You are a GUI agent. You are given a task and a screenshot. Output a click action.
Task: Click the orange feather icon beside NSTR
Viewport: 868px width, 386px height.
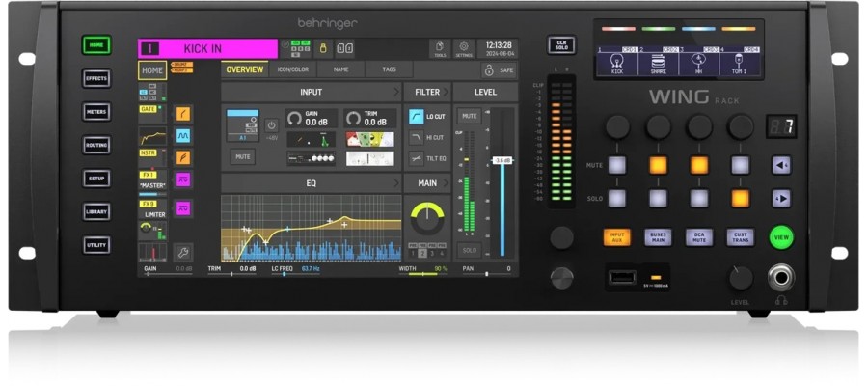click(x=183, y=157)
